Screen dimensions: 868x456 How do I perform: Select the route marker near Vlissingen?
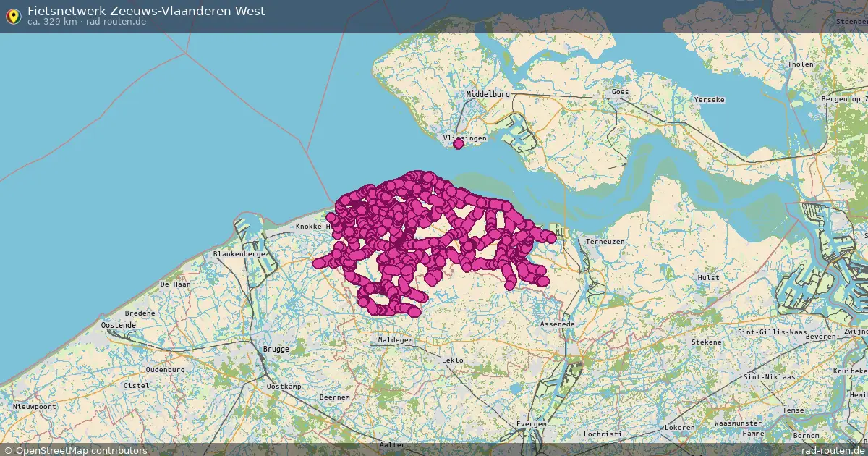tap(458, 144)
